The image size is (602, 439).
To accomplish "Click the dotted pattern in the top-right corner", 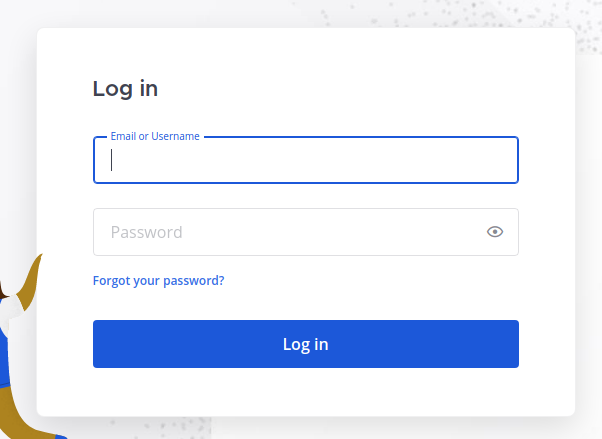I will coord(560,12).
